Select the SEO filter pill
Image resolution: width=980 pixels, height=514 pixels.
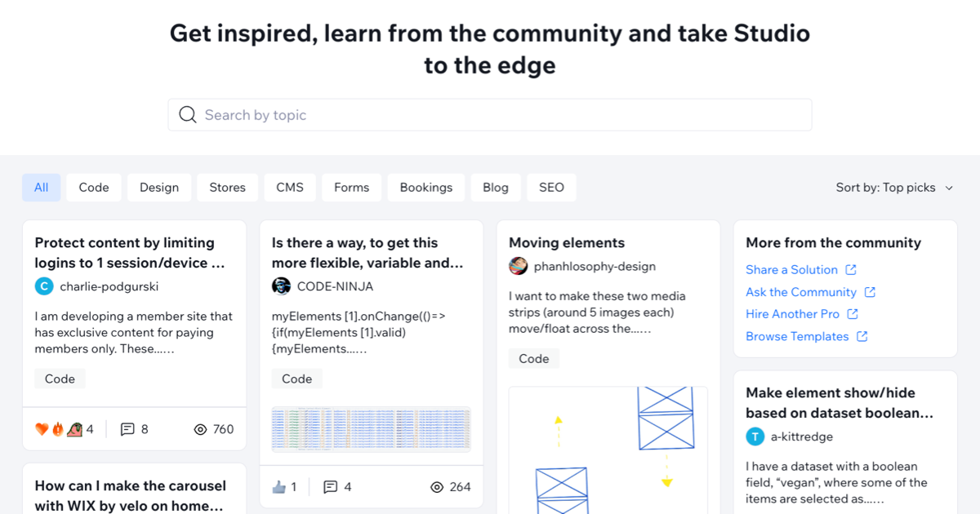point(551,187)
